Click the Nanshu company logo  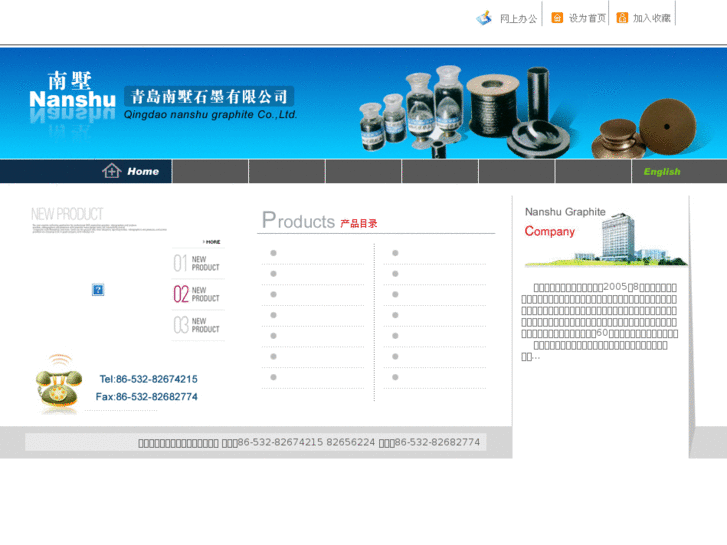point(72,96)
